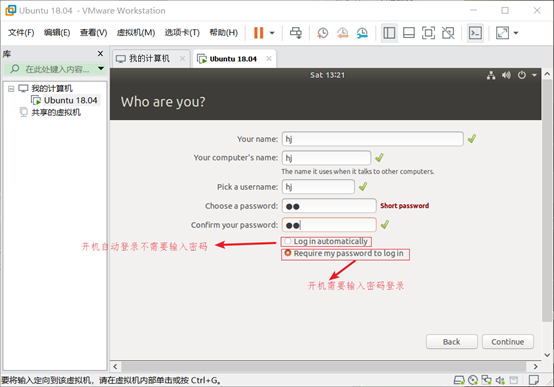
Task: Open the 虚拟机(M) menu
Action: tap(136, 33)
